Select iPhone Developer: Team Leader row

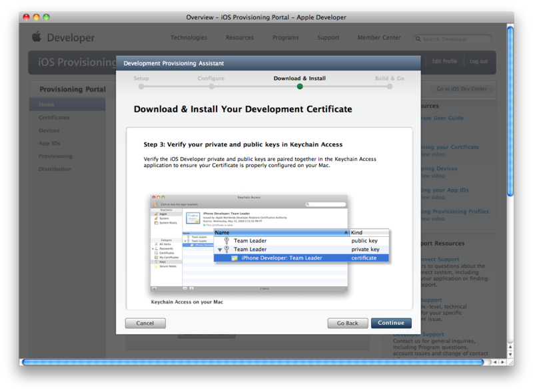(301, 258)
